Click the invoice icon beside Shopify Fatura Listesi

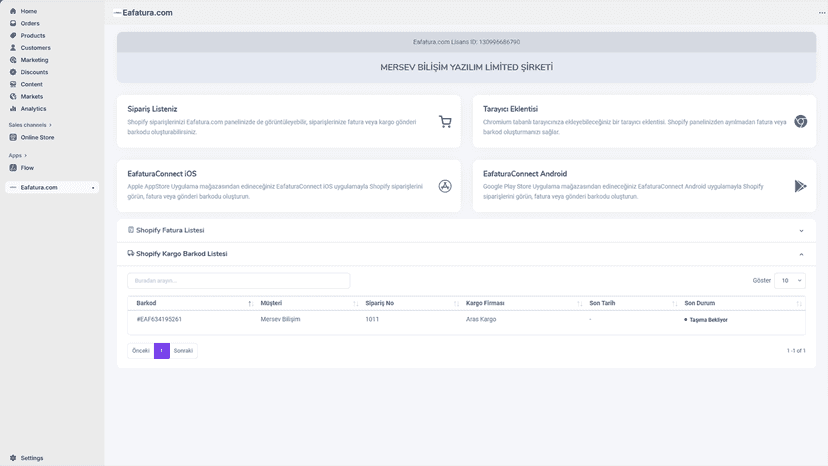pos(130,230)
